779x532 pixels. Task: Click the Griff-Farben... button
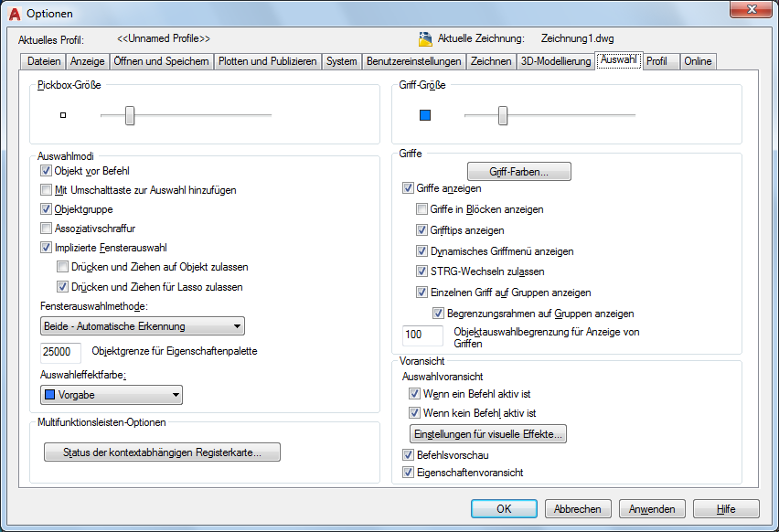(x=519, y=172)
